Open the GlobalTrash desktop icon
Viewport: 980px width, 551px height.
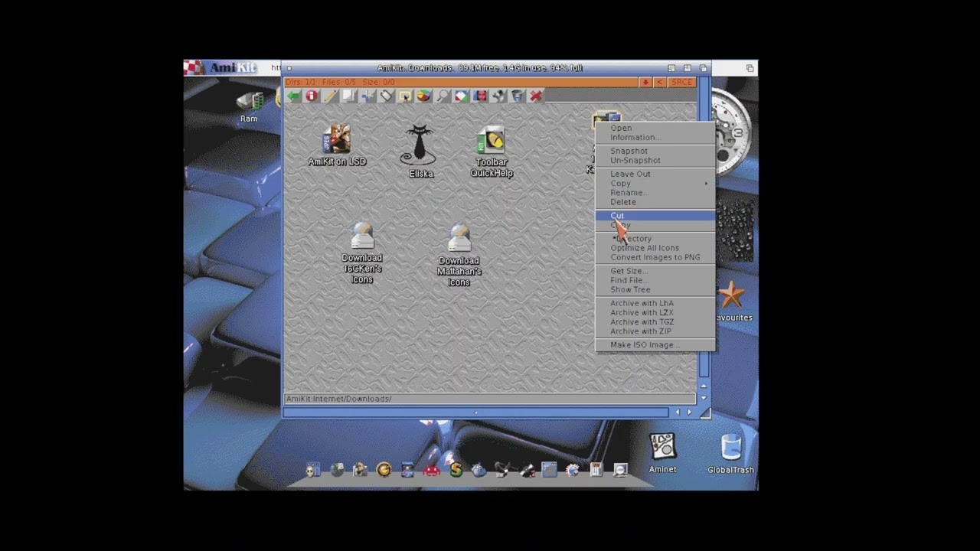point(730,453)
